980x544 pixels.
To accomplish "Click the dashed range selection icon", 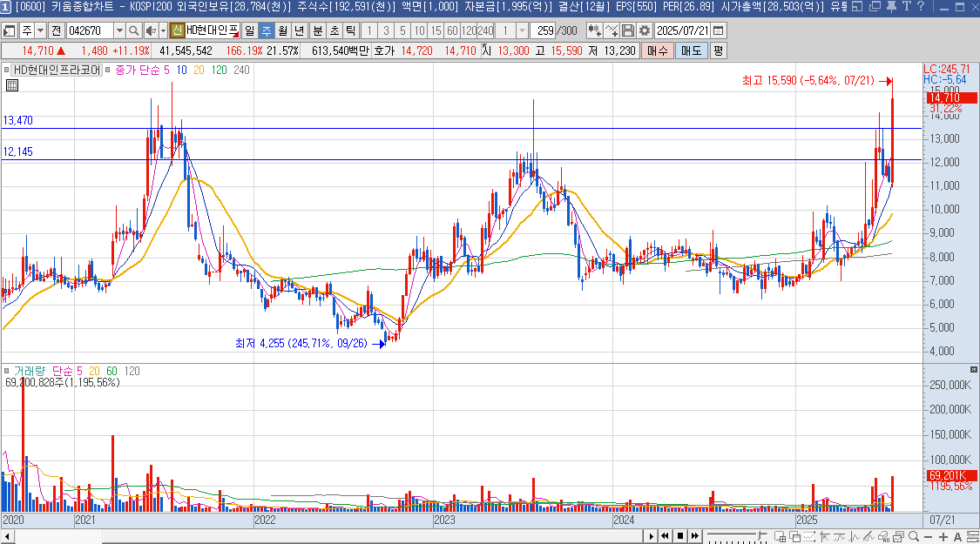I will (809, 536).
